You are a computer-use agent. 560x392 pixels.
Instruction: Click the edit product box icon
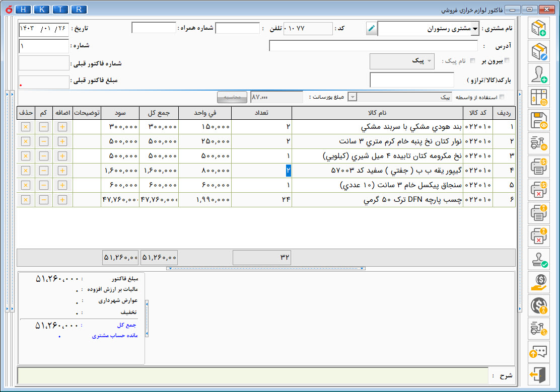[x=538, y=51]
